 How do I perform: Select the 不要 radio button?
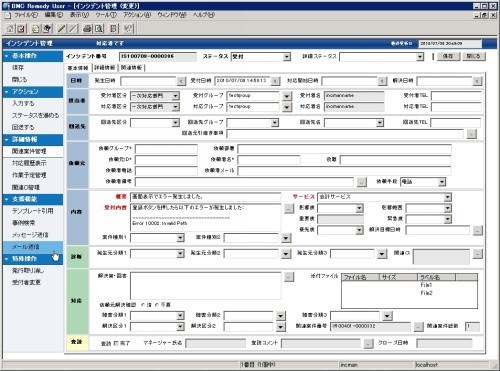pyautogui.click(x=157, y=305)
